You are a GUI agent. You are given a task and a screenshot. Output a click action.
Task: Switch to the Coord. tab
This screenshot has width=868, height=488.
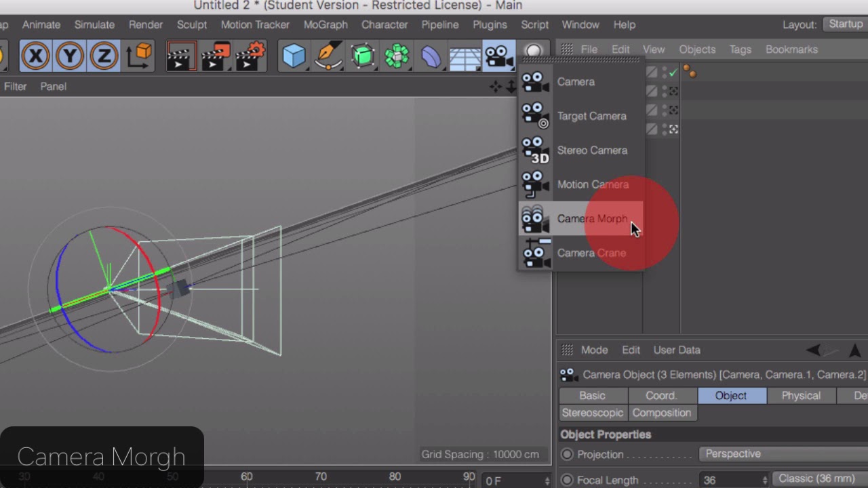click(661, 396)
